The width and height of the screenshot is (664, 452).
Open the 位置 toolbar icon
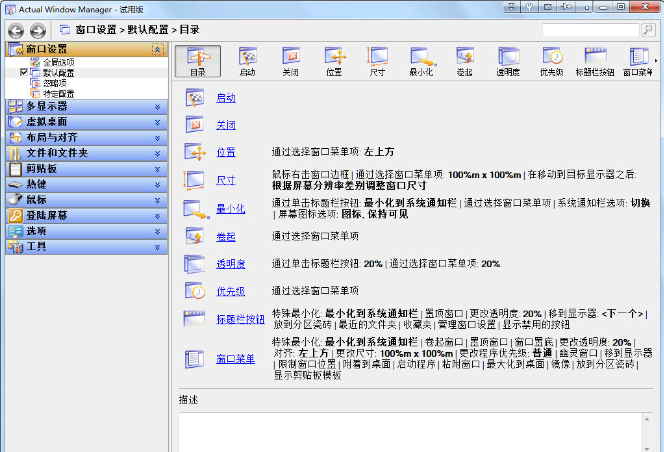coord(335,61)
